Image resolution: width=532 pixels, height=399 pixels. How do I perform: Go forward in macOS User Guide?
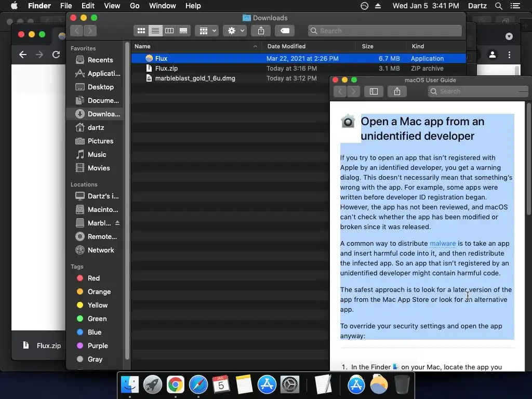pos(353,91)
